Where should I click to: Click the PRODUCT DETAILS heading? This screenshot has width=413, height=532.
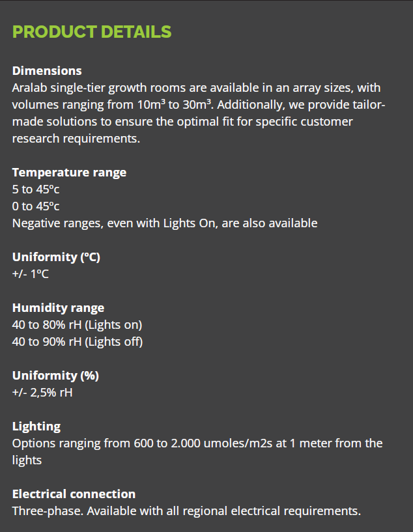pyautogui.click(x=92, y=32)
